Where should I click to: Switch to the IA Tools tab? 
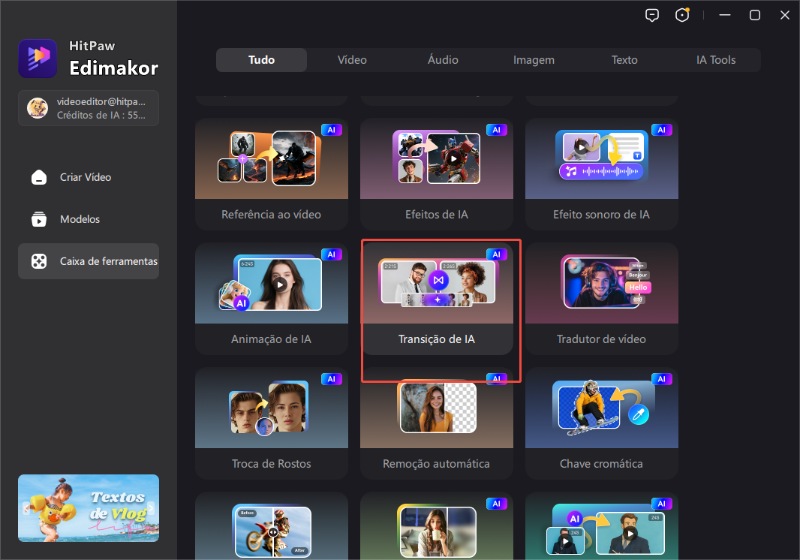(x=716, y=60)
